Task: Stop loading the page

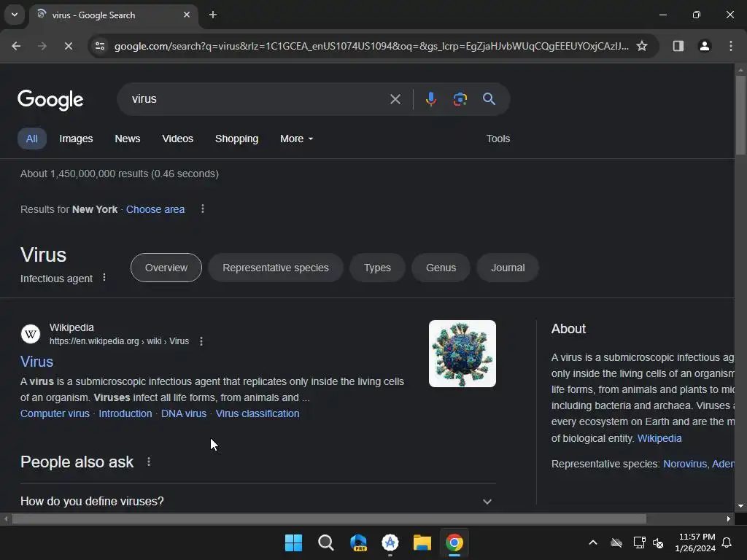Action: pos(68,46)
